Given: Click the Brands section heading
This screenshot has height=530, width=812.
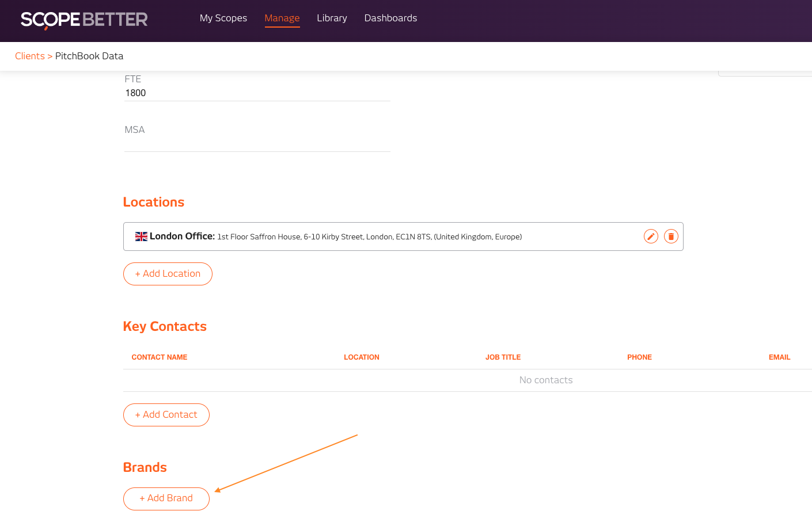Looking at the screenshot, I should point(145,467).
